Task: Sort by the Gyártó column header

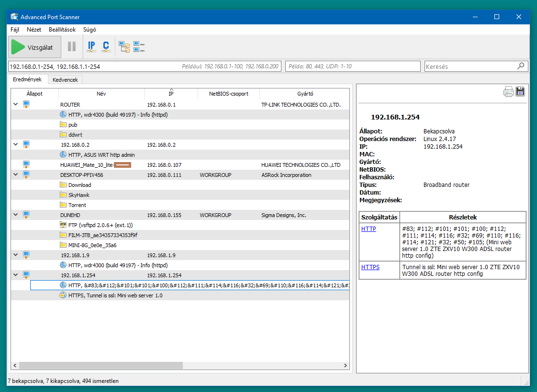Action: (305, 94)
